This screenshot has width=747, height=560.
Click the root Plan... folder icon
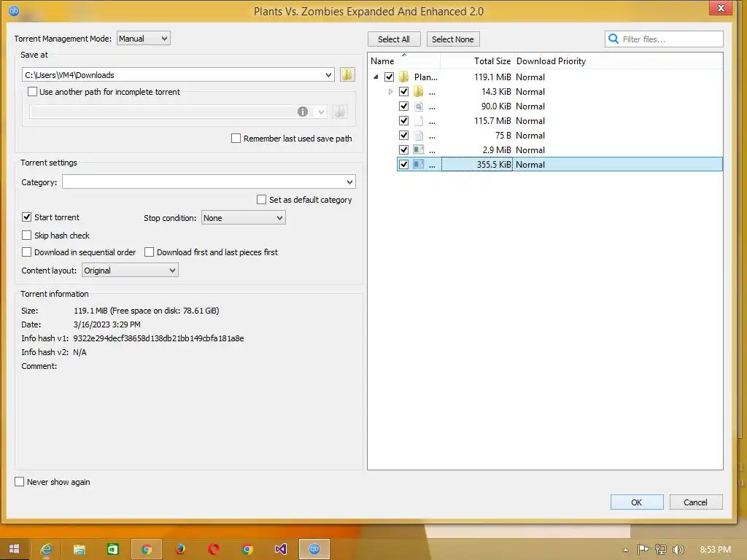[404, 77]
